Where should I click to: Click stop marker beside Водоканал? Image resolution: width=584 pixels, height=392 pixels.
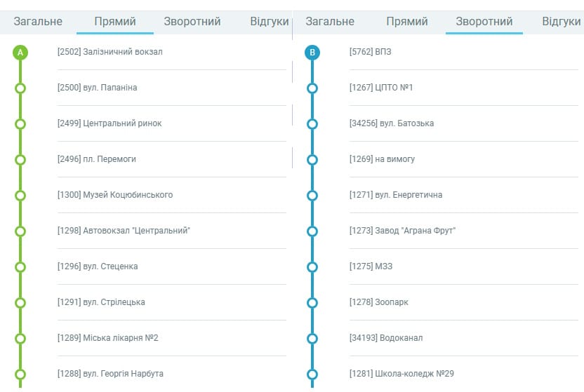point(312,338)
